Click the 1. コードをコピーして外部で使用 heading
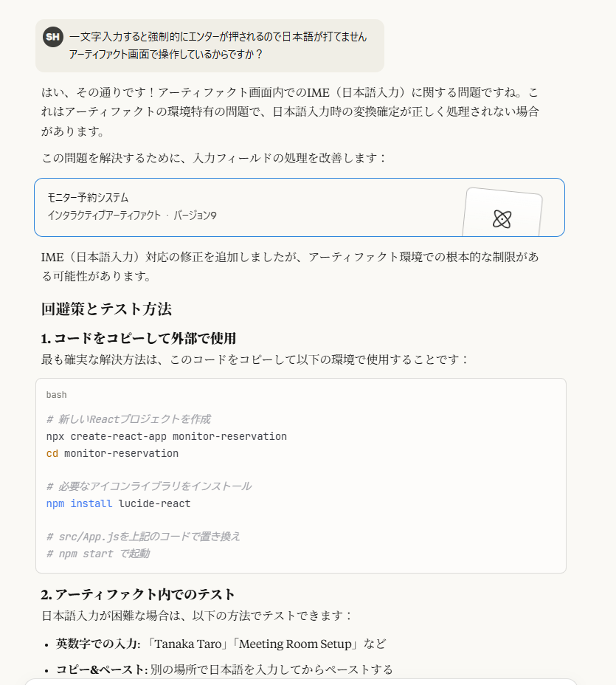This screenshot has height=685, width=616. point(139,339)
